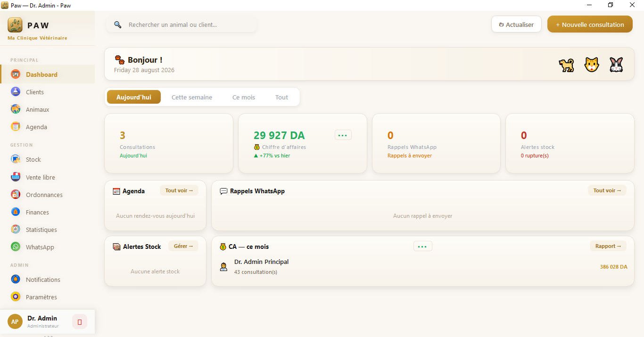Go to Vente libre in the sidebar menu
This screenshot has width=644, height=337.
tap(47, 177)
